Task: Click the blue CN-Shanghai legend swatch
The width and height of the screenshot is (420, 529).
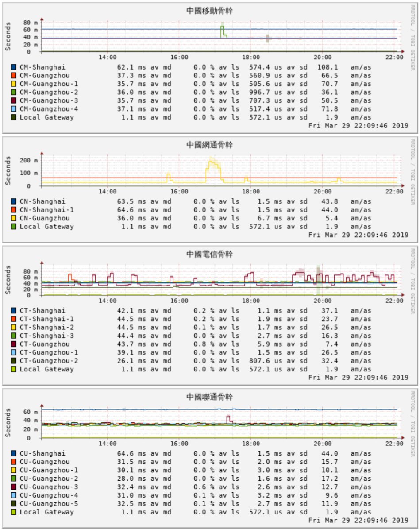Action: (13, 201)
